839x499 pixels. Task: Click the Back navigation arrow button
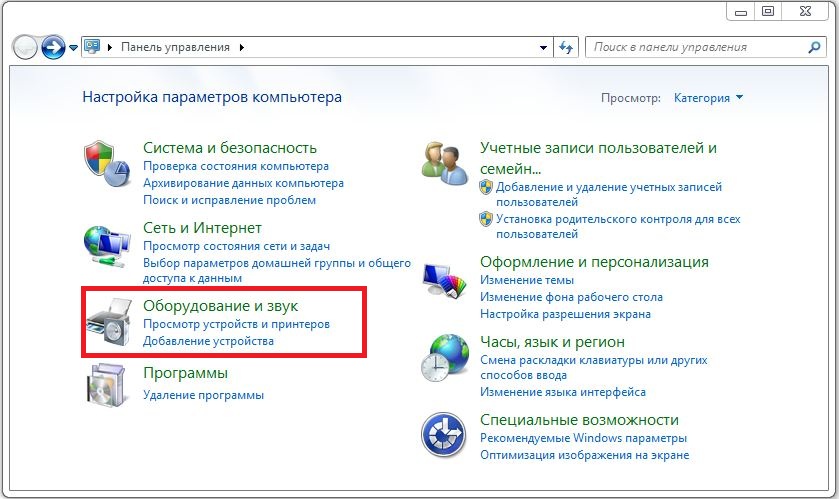coord(25,48)
